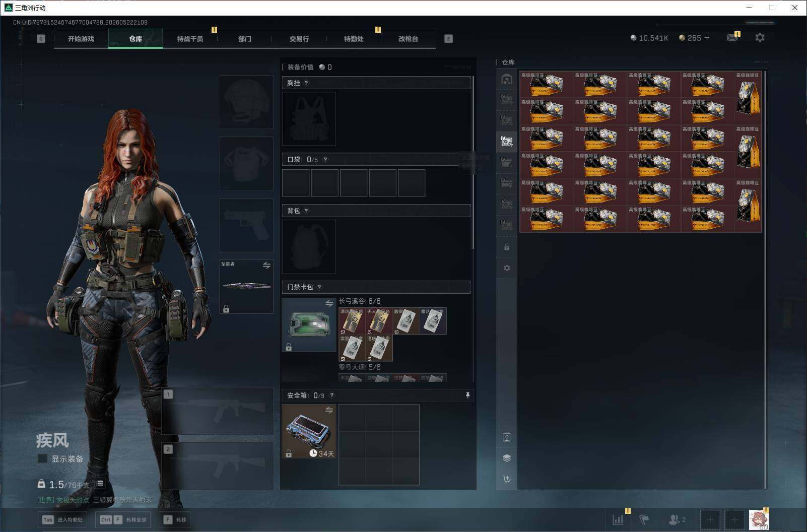
Task: Click the sort arrow icon at sidebar bottom
Action: [507, 479]
